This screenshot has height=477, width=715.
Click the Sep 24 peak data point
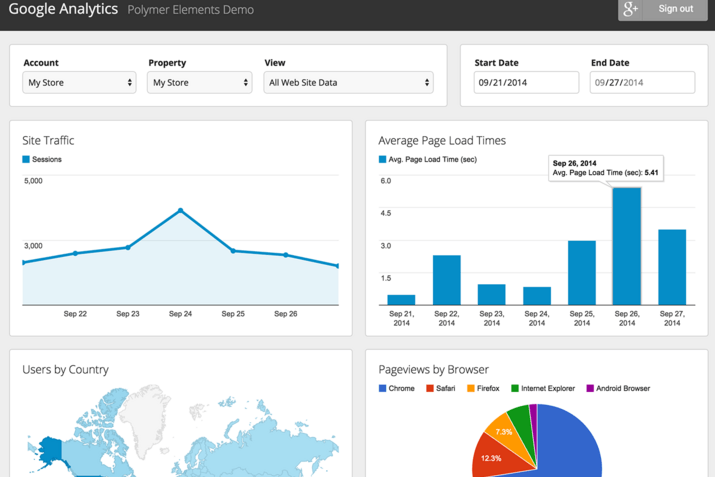tap(181, 210)
